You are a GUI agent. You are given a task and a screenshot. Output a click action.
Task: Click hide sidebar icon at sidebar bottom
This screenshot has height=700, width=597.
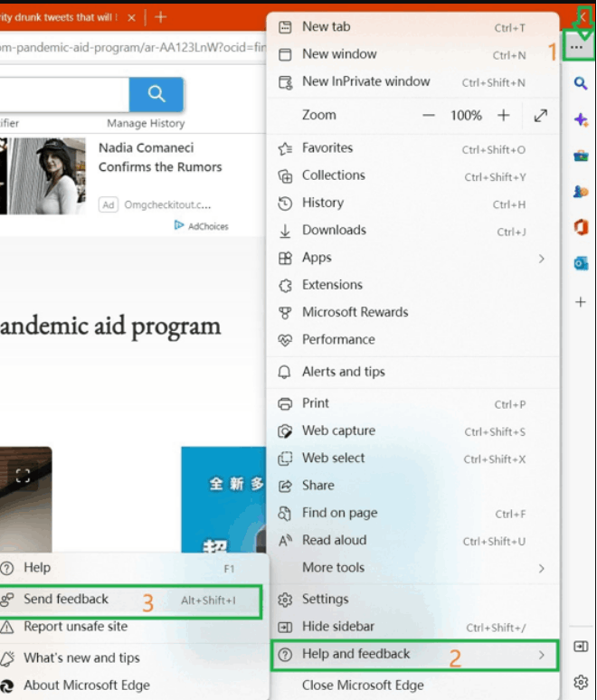point(581,647)
